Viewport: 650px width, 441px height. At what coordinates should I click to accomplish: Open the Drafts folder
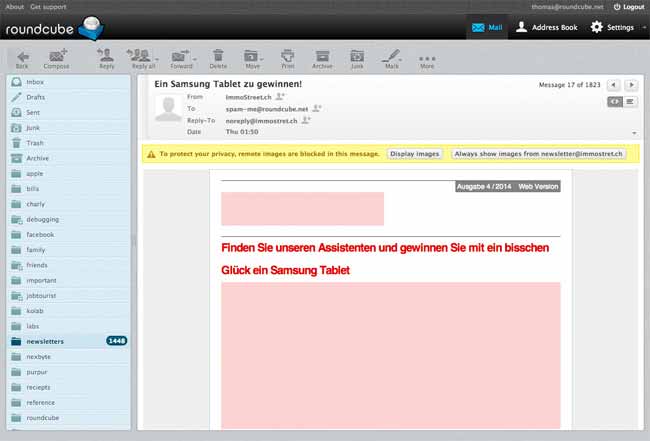point(68,97)
